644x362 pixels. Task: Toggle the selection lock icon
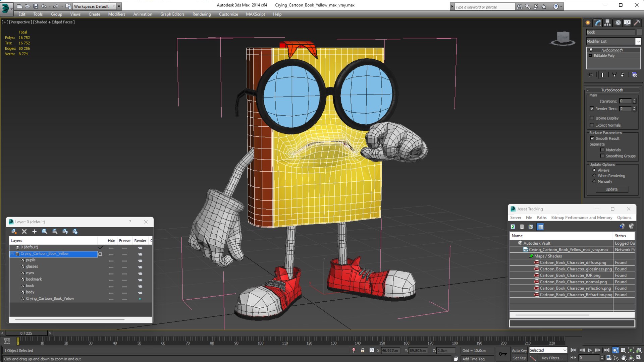[x=363, y=350]
